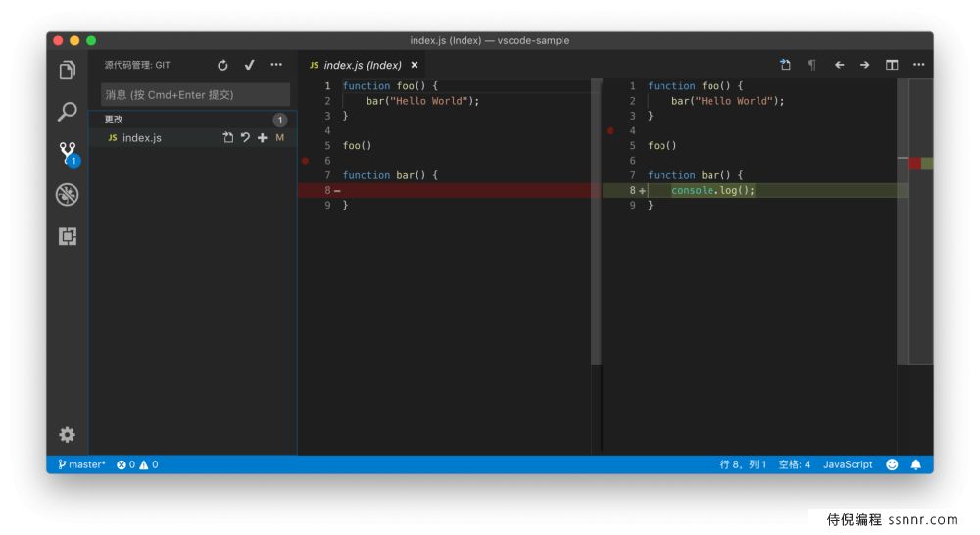Open the Manage gear settings icon
Viewport: 980px width, 535px height.
(x=68, y=434)
